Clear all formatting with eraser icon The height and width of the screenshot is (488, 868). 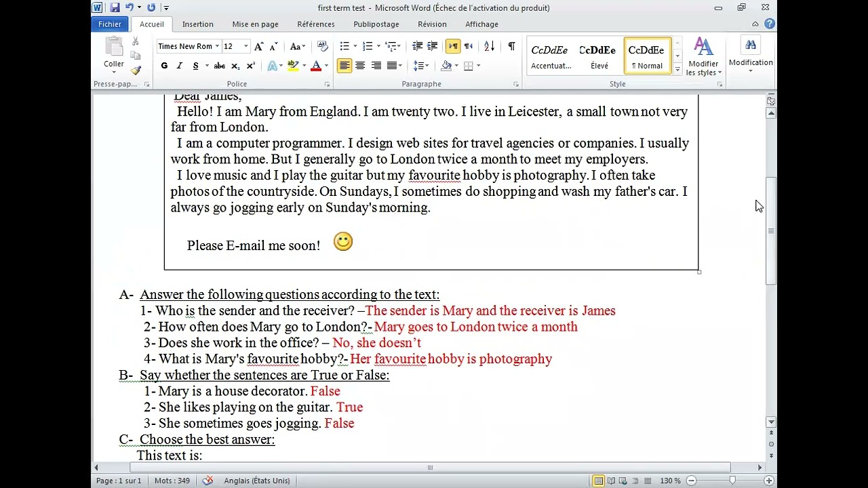click(x=323, y=46)
